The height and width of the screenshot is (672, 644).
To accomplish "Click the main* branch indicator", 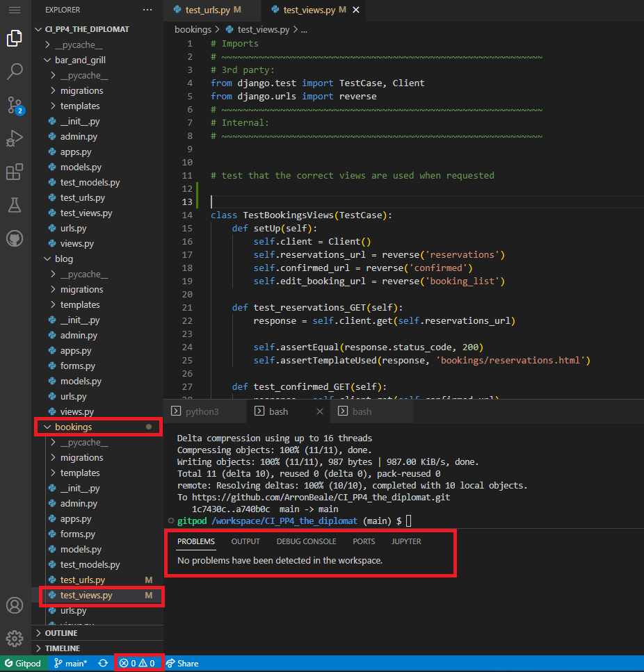I will coord(71,664).
